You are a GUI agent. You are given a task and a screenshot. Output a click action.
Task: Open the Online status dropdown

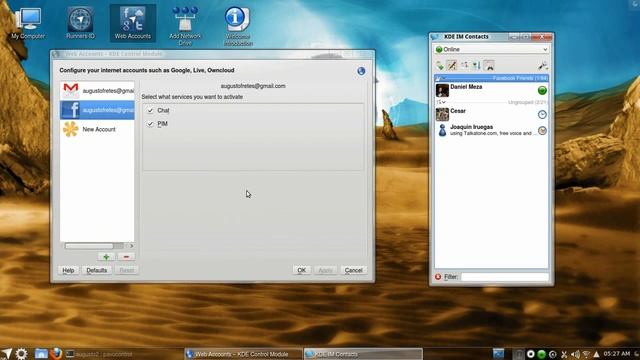[491, 49]
